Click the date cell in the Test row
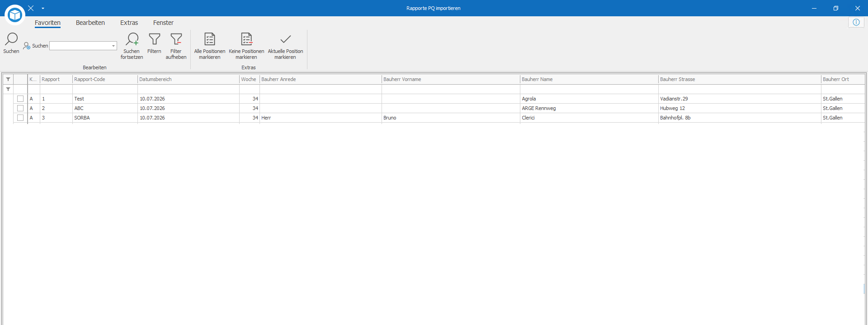The image size is (868, 325). 189,99
